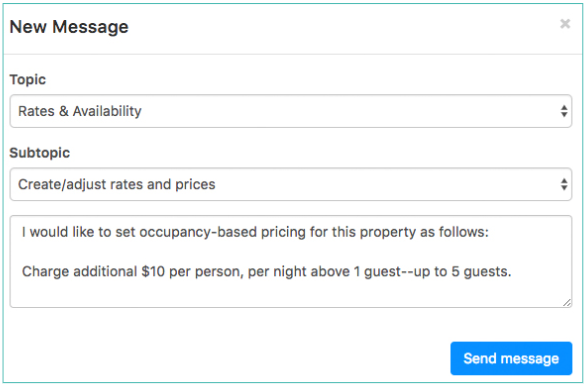
Task: Click the "Subtopic" field label
Action: pyautogui.click(x=40, y=153)
